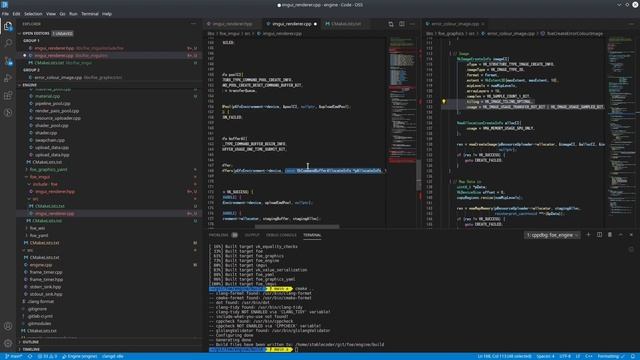This screenshot has height=360, width=640.
Task: Open the Terminal menu
Action: 90,14
